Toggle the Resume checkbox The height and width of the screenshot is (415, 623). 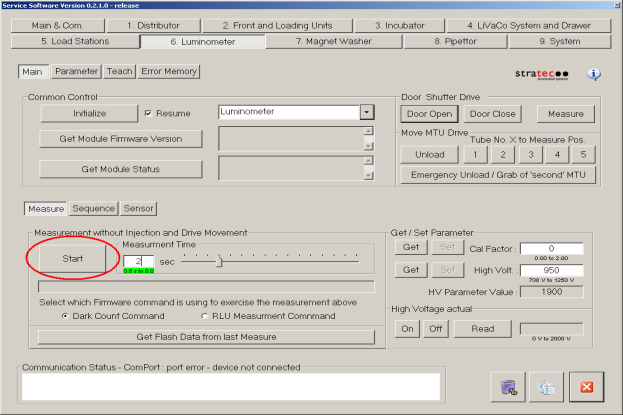[148, 114]
